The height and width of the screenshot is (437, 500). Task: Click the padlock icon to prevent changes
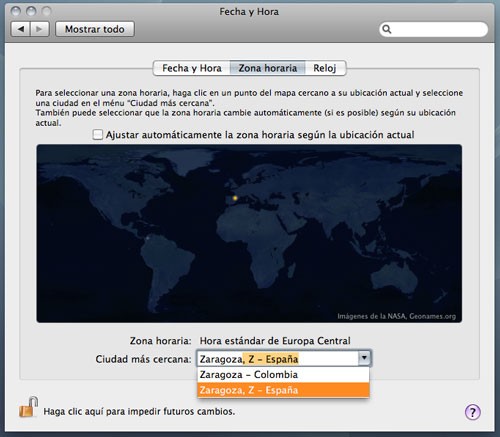[x=28, y=407]
